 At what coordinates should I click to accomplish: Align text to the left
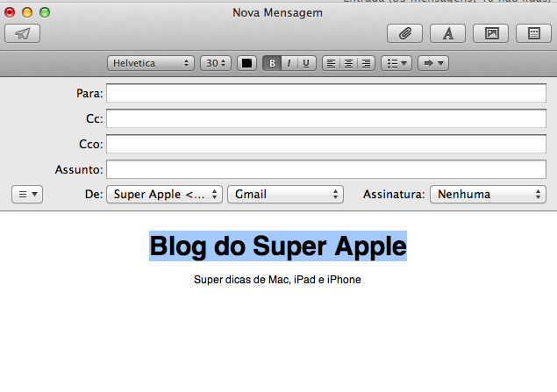coord(331,63)
